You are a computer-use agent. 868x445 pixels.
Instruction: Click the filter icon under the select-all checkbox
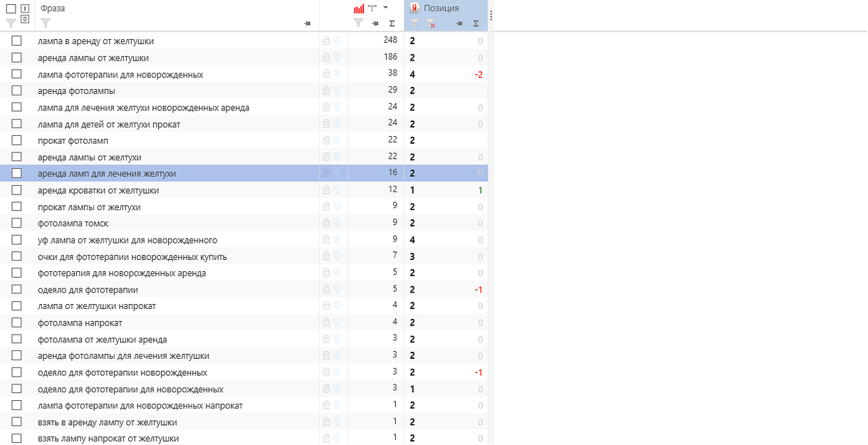11,23
